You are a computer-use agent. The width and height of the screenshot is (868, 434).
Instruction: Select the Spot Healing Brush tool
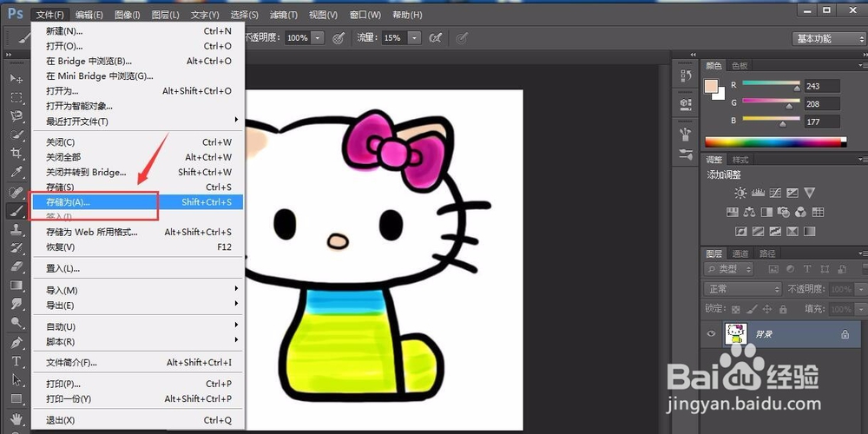pyautogui.click(x=16, y=192)
